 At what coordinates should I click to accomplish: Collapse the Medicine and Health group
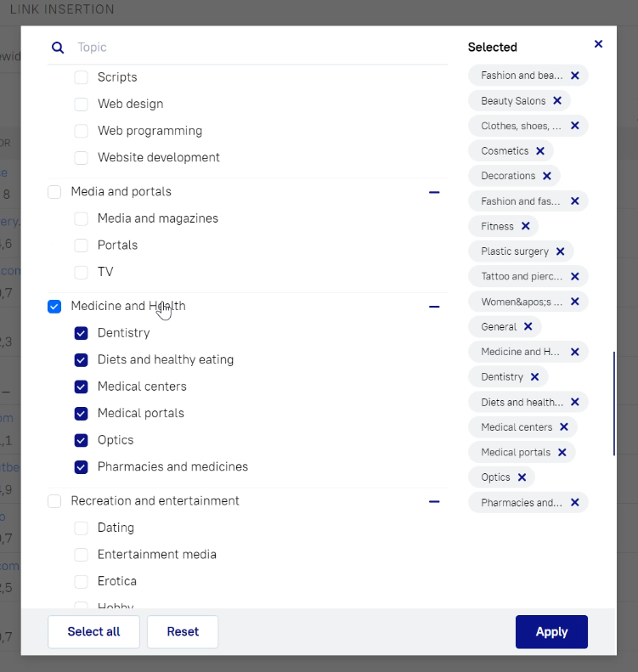(434, 307)
